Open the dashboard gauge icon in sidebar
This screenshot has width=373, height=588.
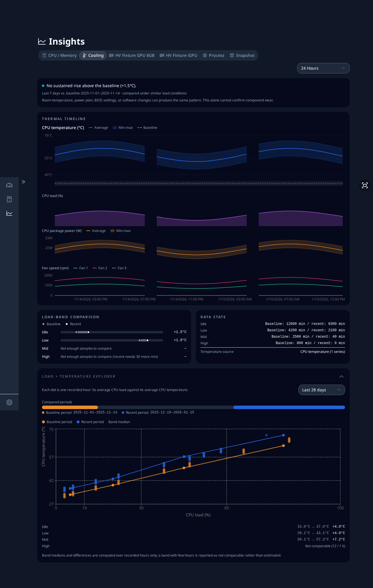pyautogui.click(x=9, y=185)
